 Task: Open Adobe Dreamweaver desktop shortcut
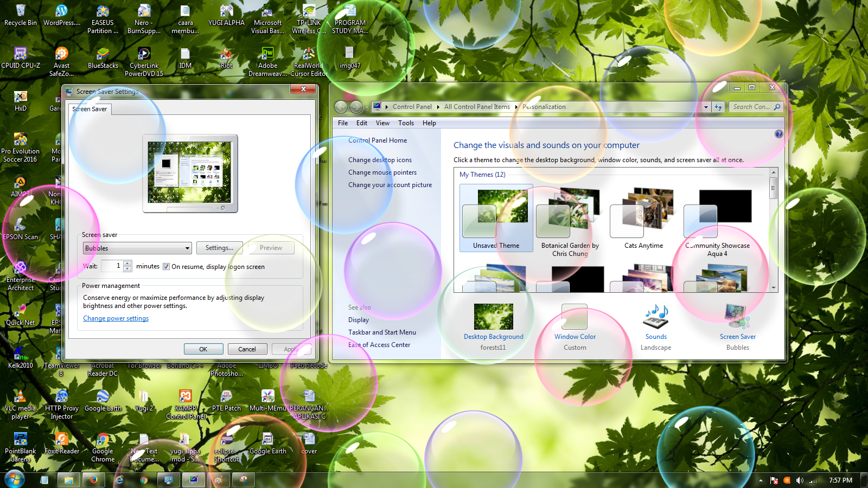point(267,61)
